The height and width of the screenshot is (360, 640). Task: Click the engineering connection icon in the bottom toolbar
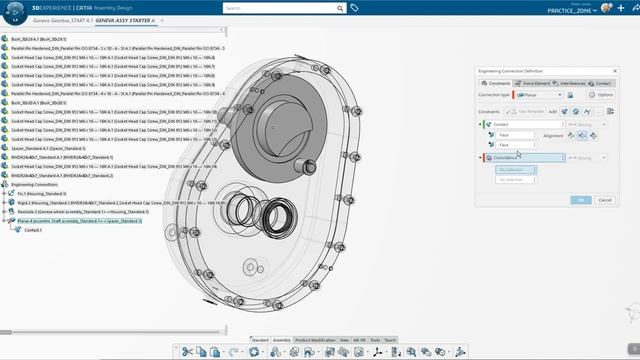point(276,351)
